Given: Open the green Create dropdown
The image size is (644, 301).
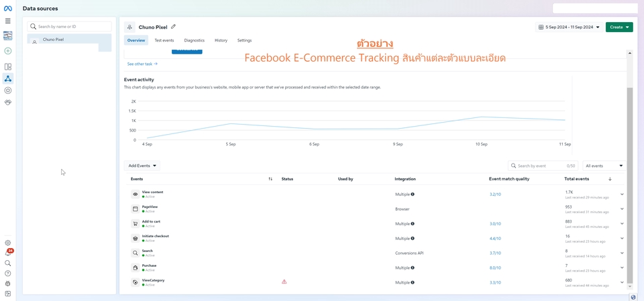Looking at the screenshot, I should (619, 27).
